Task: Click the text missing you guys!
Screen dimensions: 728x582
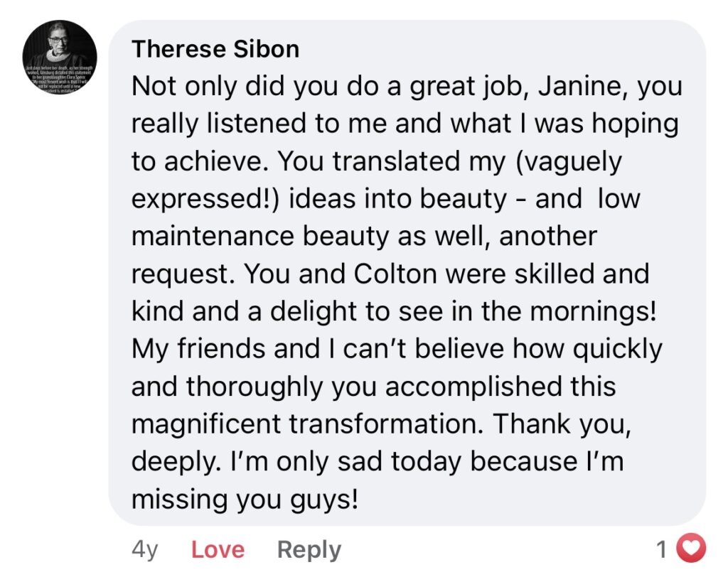Action: click(x=245, y=500)
